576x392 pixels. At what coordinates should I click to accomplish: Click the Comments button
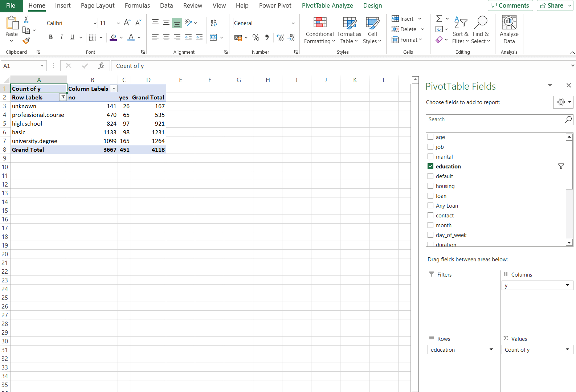[510, 5]
